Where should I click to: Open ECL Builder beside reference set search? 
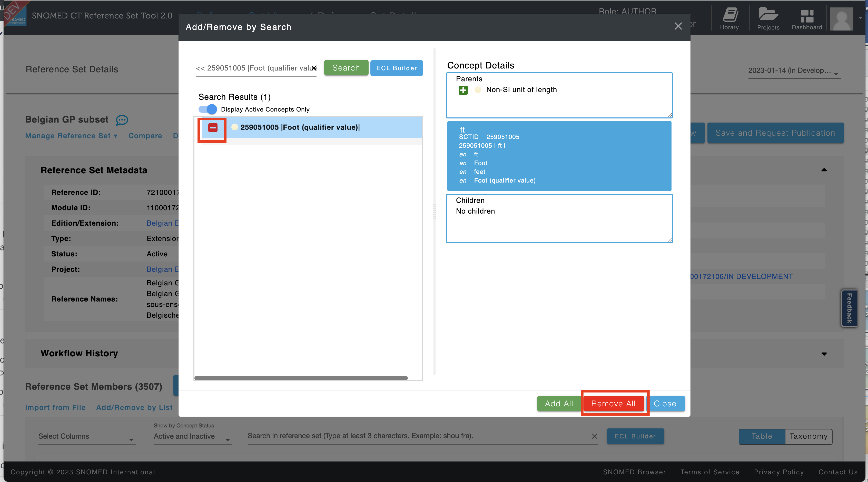tap(635, 436)
